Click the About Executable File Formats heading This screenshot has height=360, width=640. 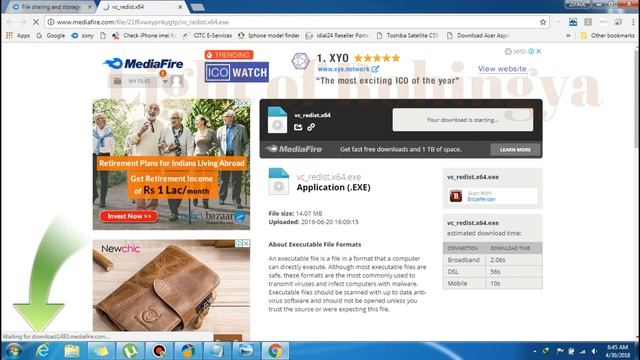(x=315, y=244)
